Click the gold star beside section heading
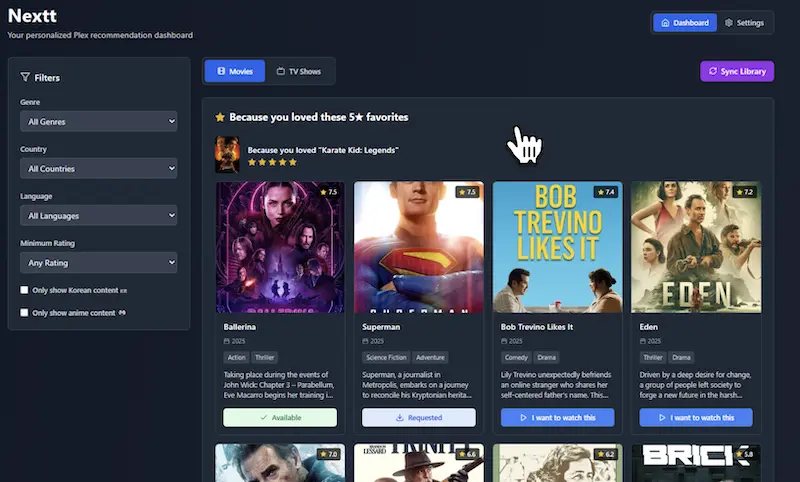 (x=220, y=117)
